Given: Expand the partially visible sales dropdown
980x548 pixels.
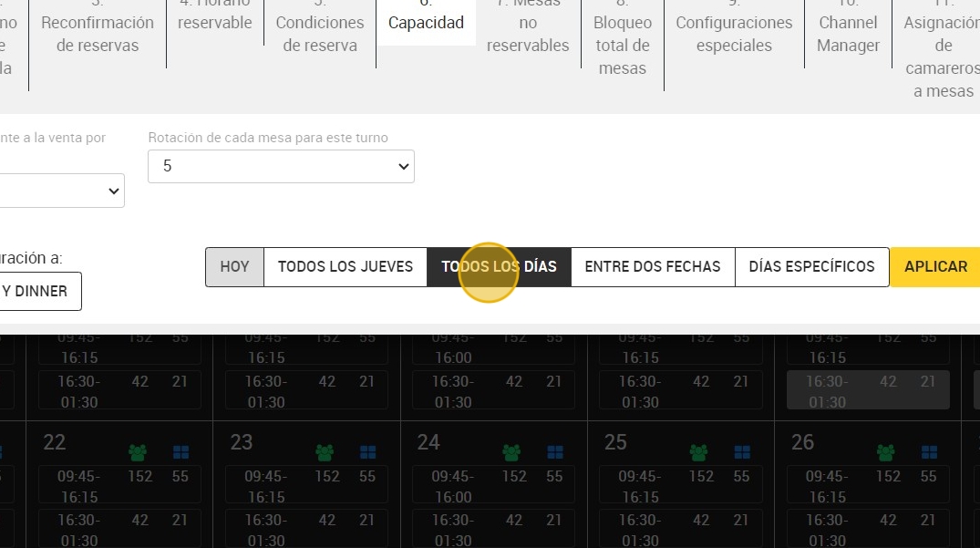Looking at the screenshot, I should coord(62,191).
